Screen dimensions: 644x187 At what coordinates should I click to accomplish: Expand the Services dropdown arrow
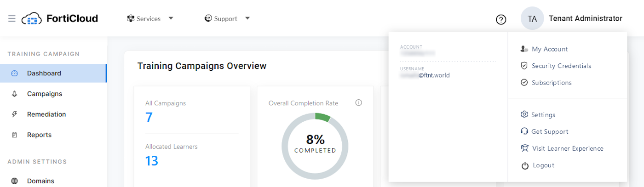(x=171, y=18)
